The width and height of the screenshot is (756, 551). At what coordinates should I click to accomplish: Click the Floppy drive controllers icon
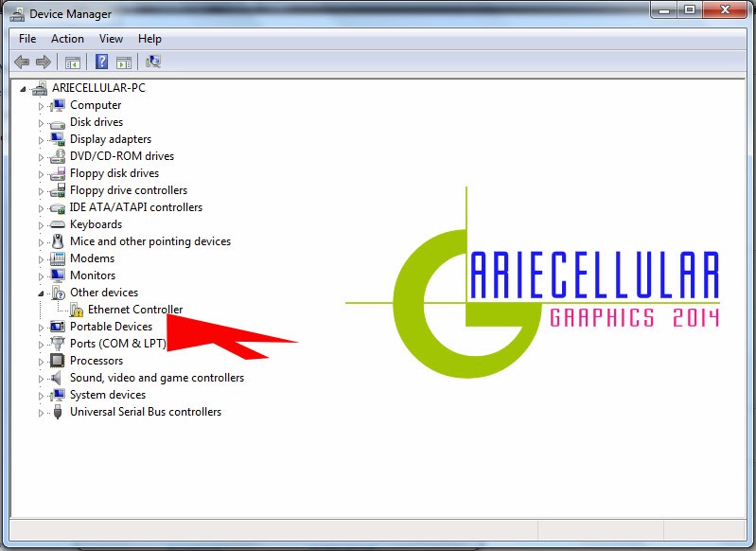click(58, 190)
